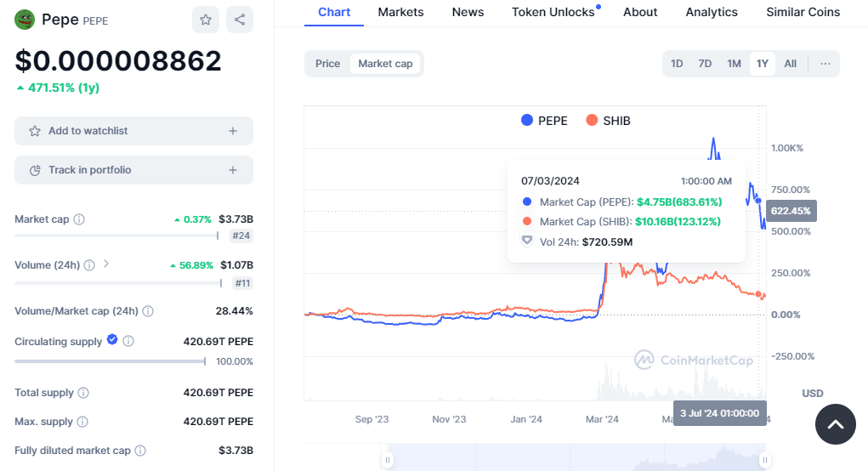Image resolution: width=868 pixels, height=471 pixels.
Task: Click the Total supply info icon
Action: [83, 393]
